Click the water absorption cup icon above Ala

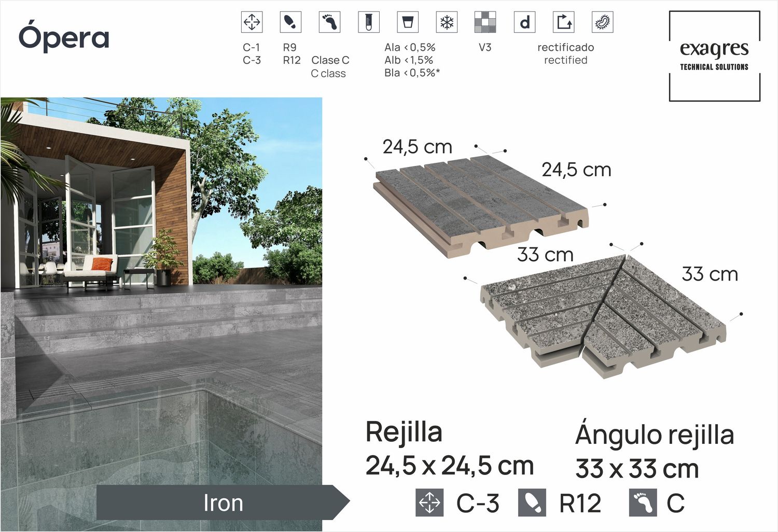coord(408,22)
